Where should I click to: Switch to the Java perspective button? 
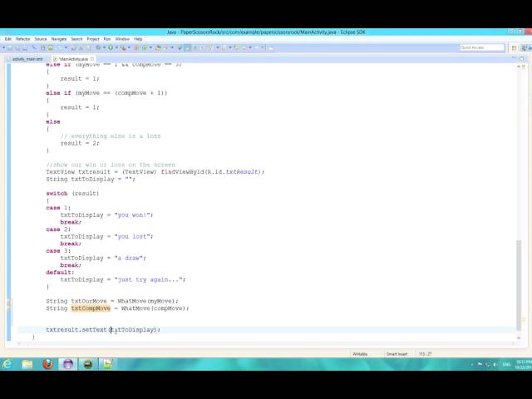pos(526,48)
